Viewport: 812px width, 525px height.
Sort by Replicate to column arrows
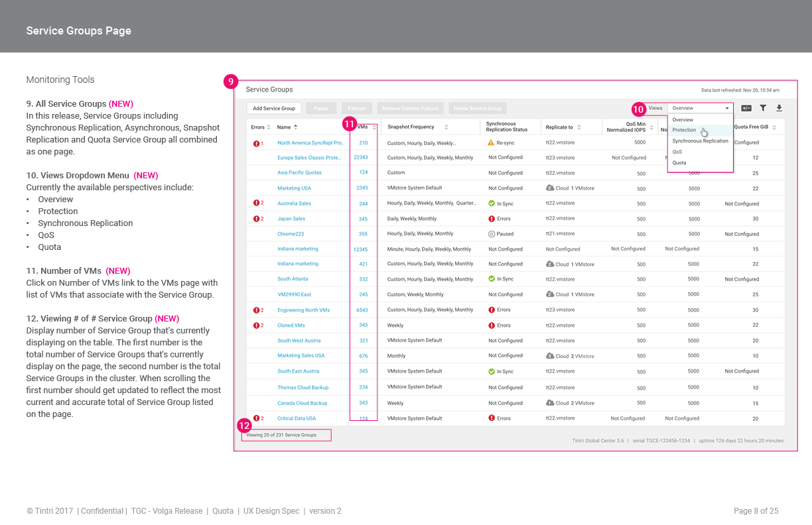click(x=579, y=127)
